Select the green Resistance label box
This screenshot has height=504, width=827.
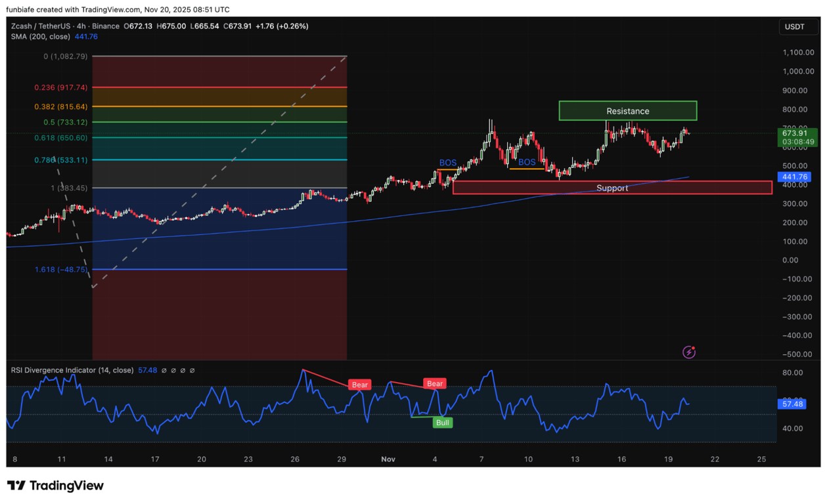click(x=627, y=111)
